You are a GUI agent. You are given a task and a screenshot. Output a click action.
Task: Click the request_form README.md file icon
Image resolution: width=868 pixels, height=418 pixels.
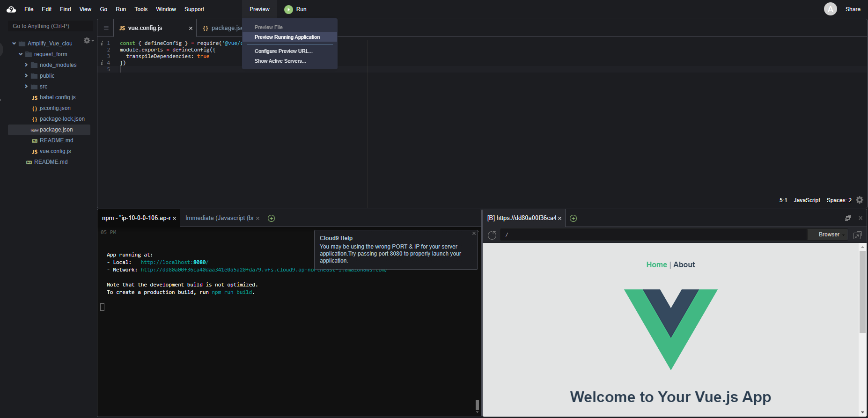click(x=35, y=141)
